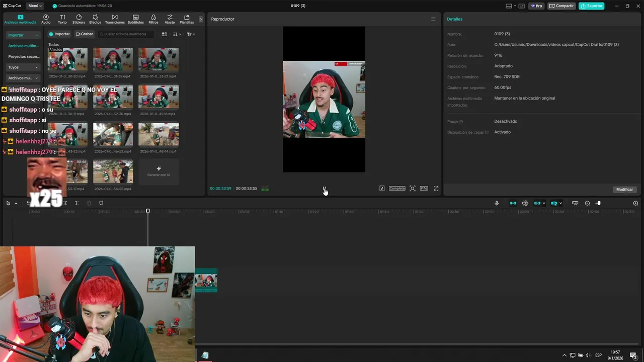Click the Compartir button
The width and height of the screenshot is (644, 362).
[x=562, y=6]
